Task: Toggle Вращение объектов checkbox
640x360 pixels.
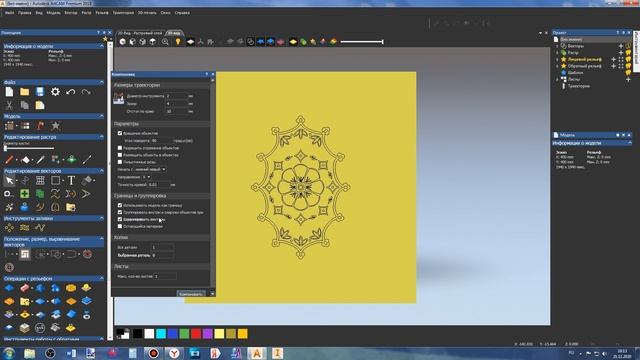Action: click(120, 133)
